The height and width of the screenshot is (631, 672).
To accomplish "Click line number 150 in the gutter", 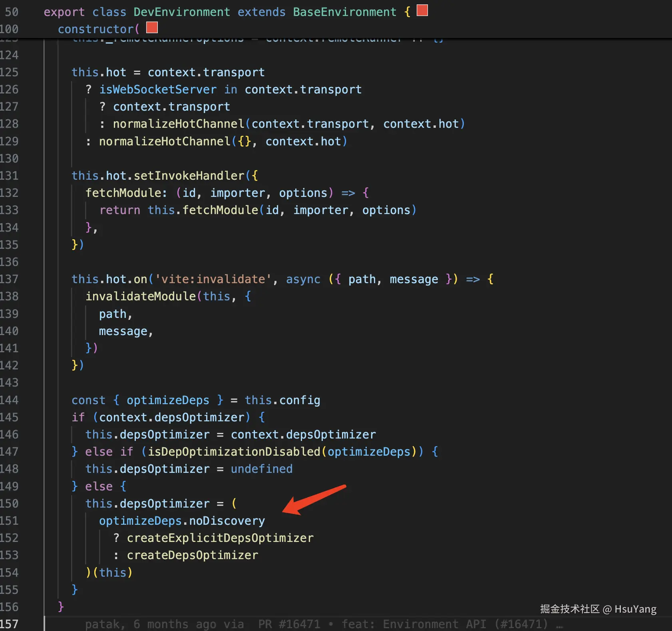I will [x=9, y=504].
